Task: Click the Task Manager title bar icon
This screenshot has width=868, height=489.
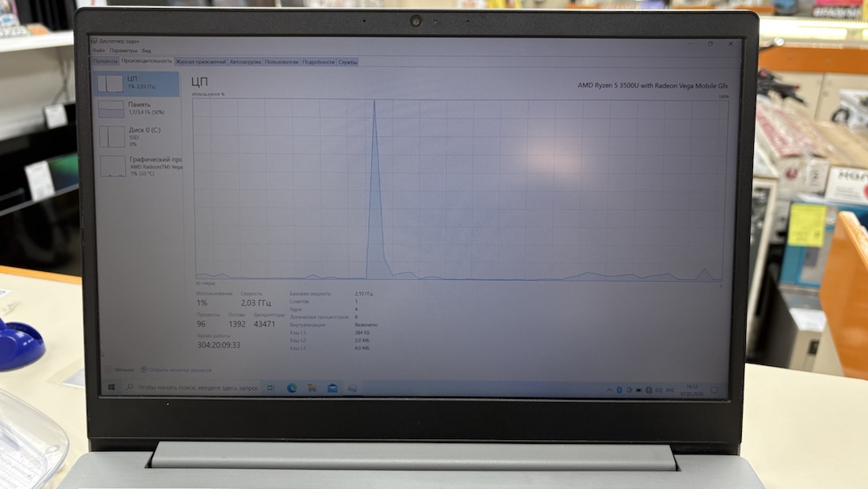Action: 94,41
